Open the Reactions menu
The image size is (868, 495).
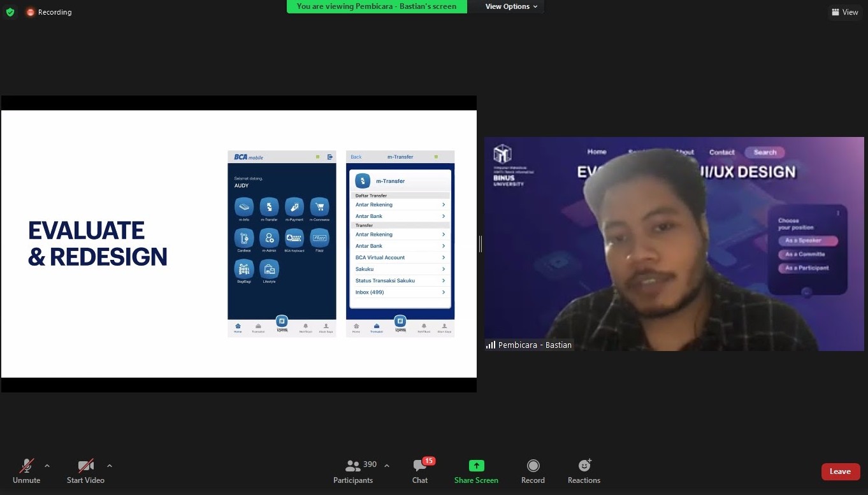[x=584, y=471]
